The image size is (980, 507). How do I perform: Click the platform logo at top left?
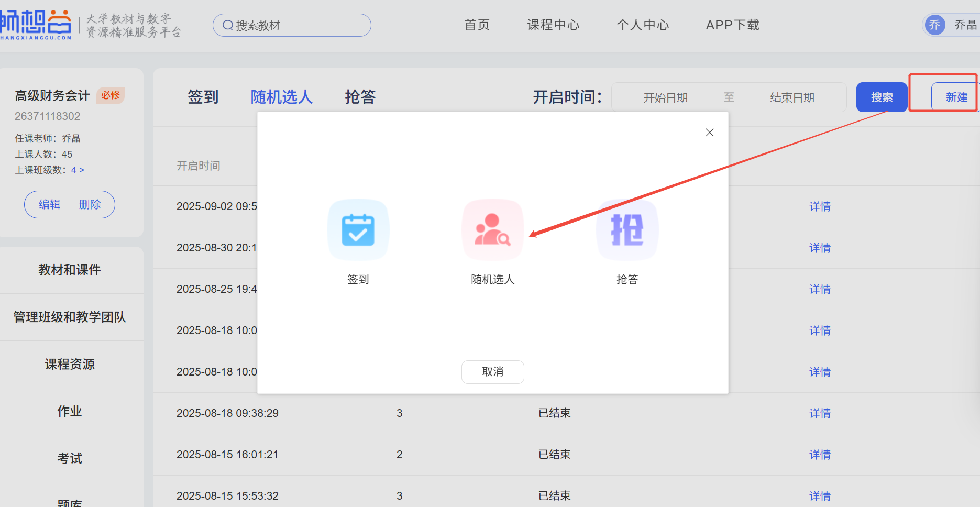coord(37,25)
